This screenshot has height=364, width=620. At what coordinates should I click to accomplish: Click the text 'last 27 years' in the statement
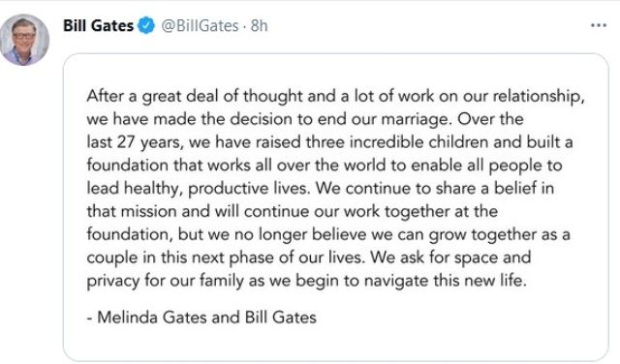click(x=135, y=142)
